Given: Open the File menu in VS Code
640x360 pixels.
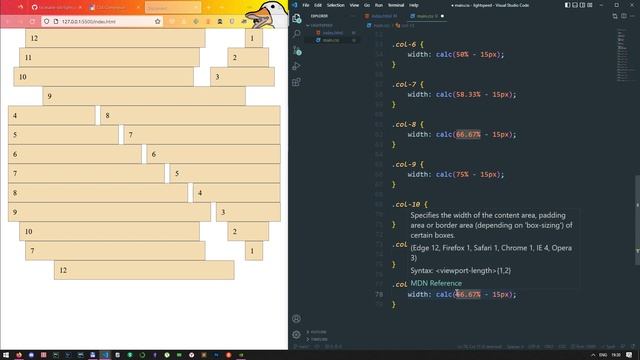Looking at the screenshot, I should (306, 5).
